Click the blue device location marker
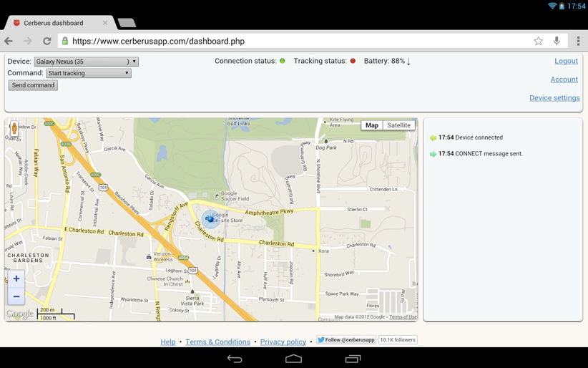The height and width of the screenshot is (368, 588). pyautogui.click(x=209, y=218)
